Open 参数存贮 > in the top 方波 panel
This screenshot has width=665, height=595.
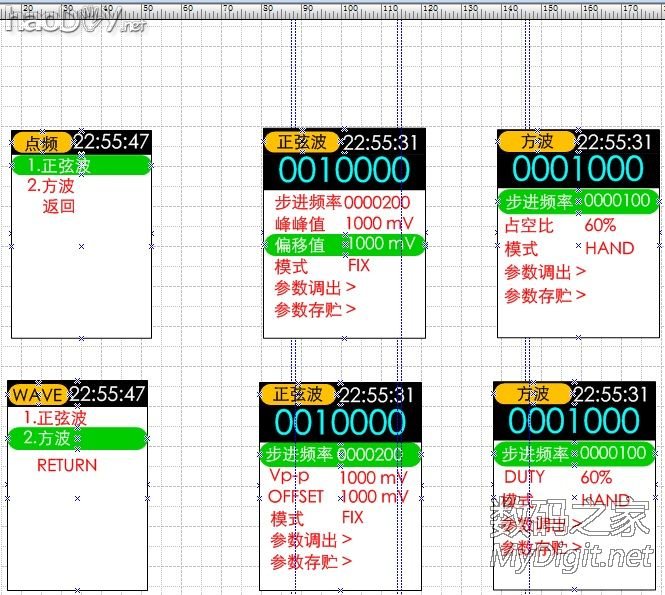point(545,295)
